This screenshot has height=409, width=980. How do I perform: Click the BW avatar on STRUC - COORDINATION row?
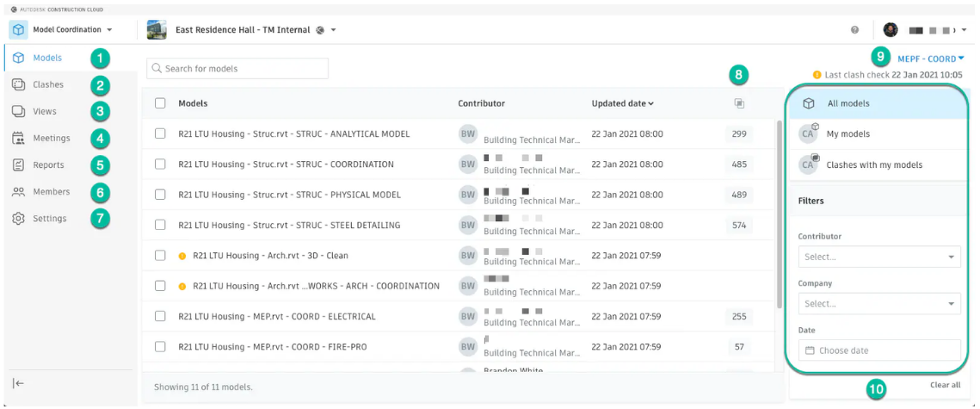[468, 164]
